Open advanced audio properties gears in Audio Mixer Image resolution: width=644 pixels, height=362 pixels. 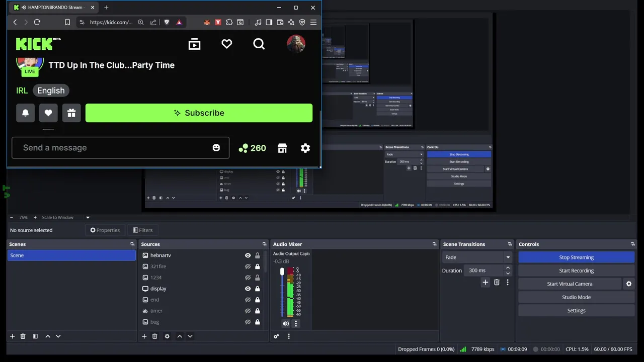pos(276,336)
